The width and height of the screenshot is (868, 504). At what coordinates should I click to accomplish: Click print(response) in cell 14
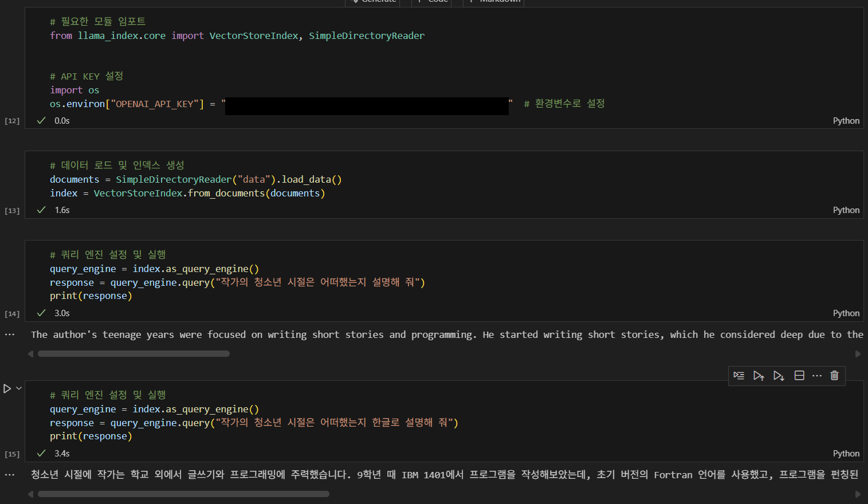pos(91,296)
